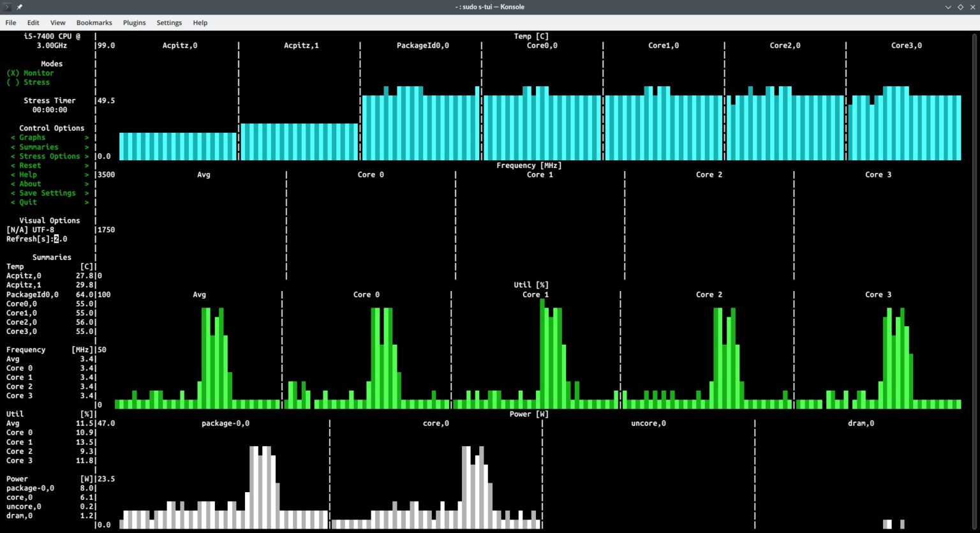The width and height of the screenshot is (980, 533).
Task: Open the File menu
Action: pyautogui.click(x=10, y=22)
